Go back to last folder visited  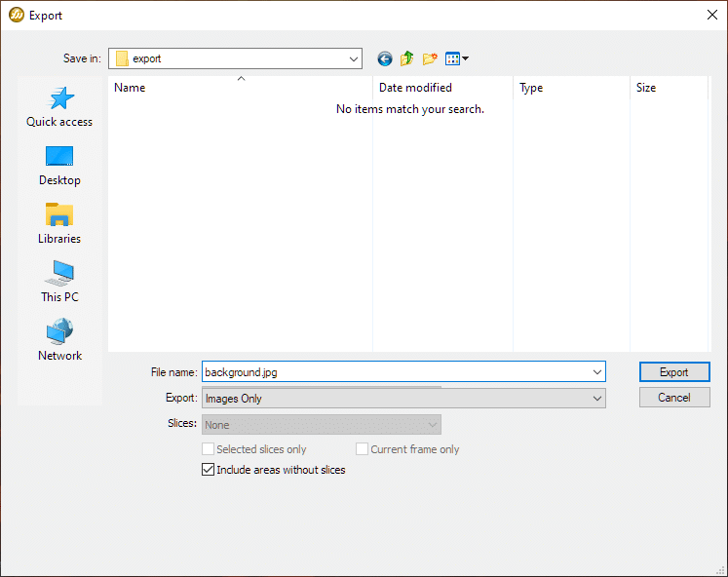point(384,58)
